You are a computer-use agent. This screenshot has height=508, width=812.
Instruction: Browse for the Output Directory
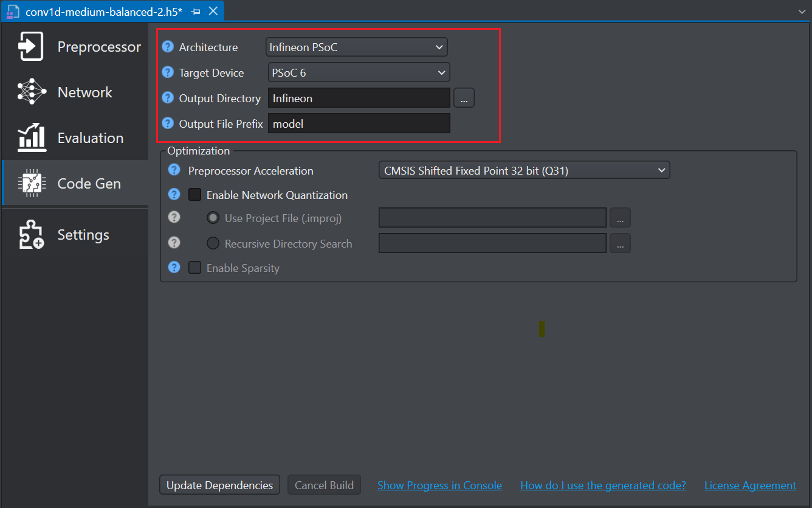[x=464, y=98]
